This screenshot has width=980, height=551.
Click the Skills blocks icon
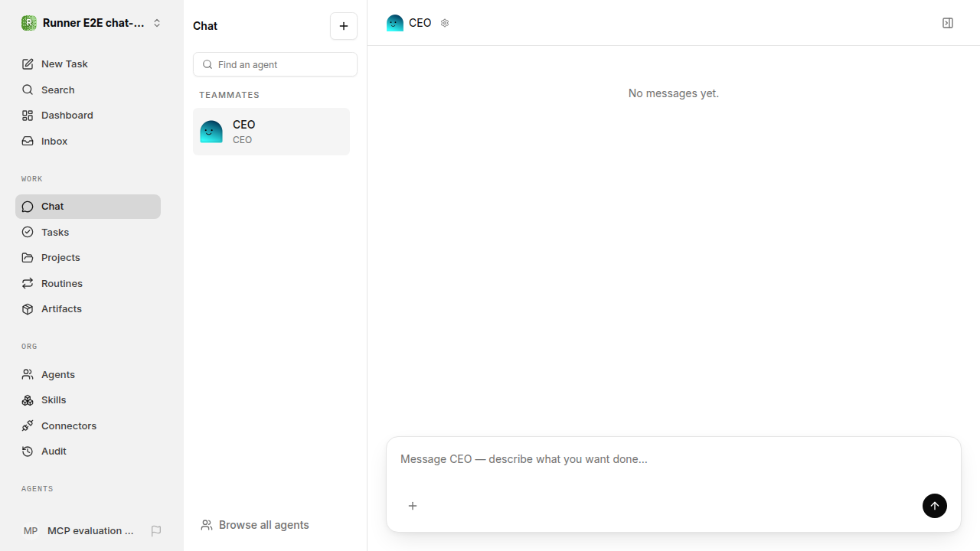pyautogui.click(x=28, y=399)
